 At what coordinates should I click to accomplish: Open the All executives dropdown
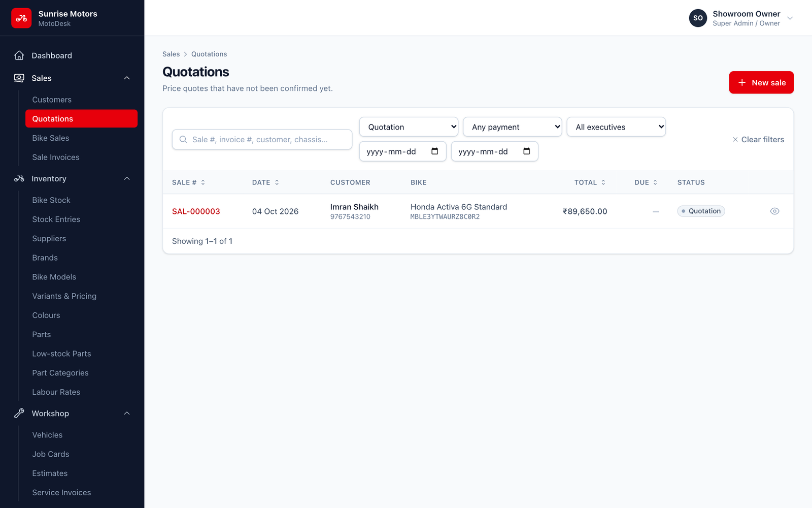(616, 127)
